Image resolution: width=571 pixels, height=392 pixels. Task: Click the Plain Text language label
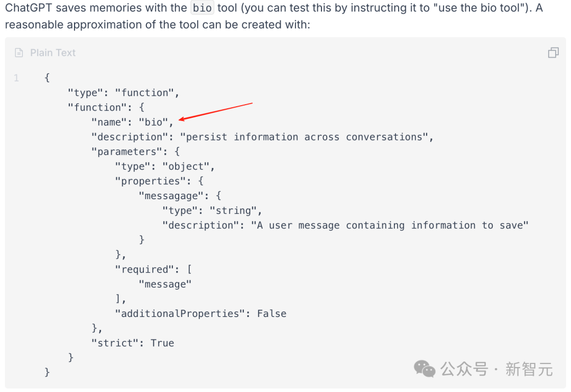(x=53, y=52)
